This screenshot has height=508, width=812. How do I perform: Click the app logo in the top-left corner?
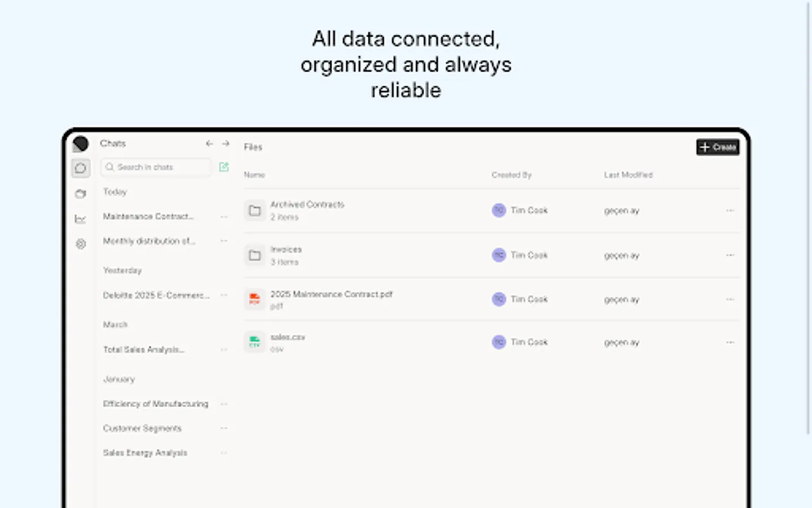click(81, 144)
